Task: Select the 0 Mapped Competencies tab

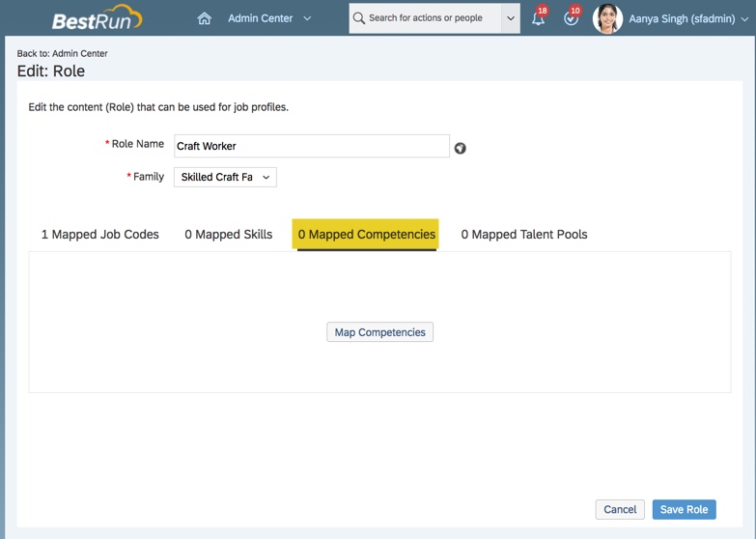Action: pyautogui.click(x=366, y=234)
